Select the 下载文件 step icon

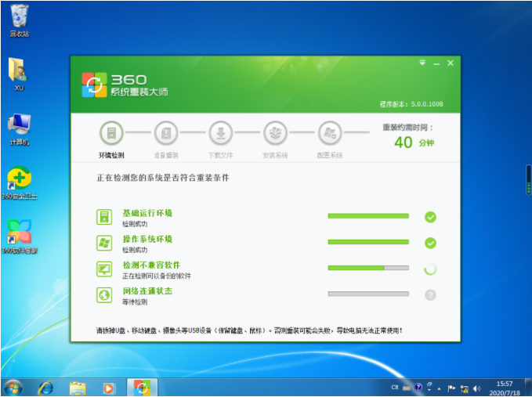pos(220,133)
